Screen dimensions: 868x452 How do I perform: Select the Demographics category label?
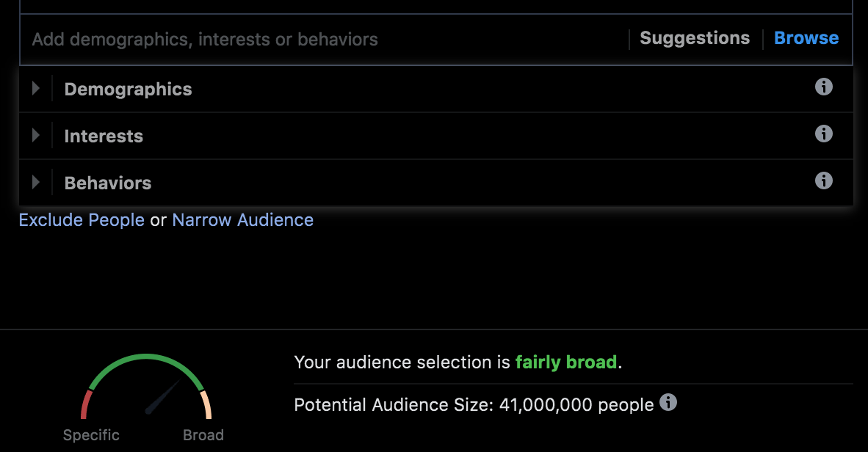pyautogui.click(x=128, y=90)
